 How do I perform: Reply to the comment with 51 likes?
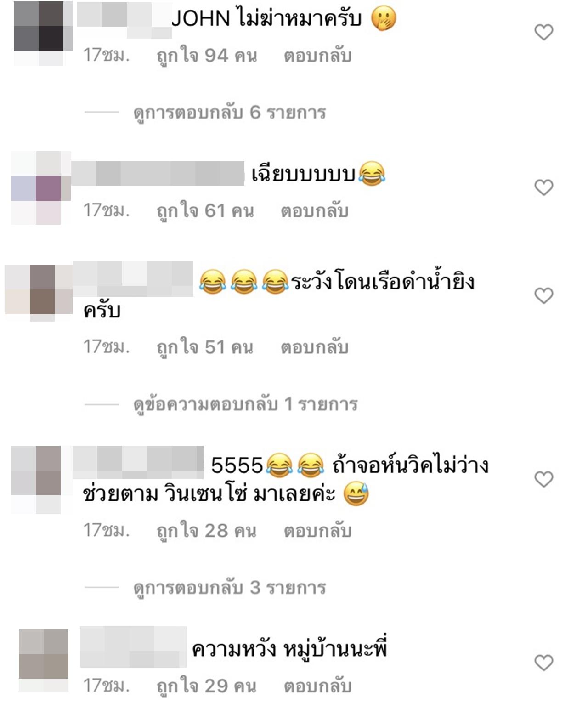[315, 347]
